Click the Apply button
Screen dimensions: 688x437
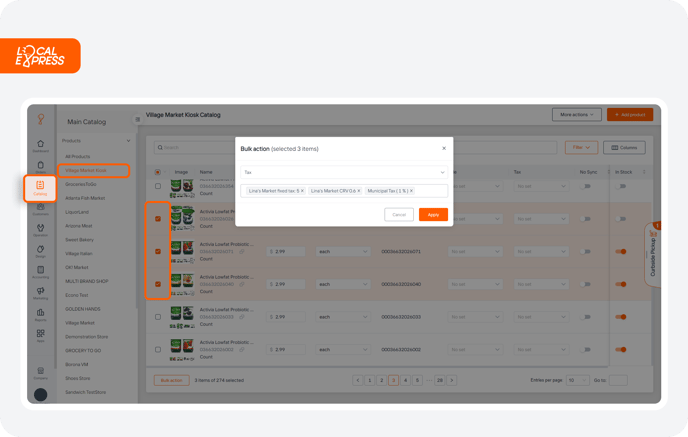433,215
